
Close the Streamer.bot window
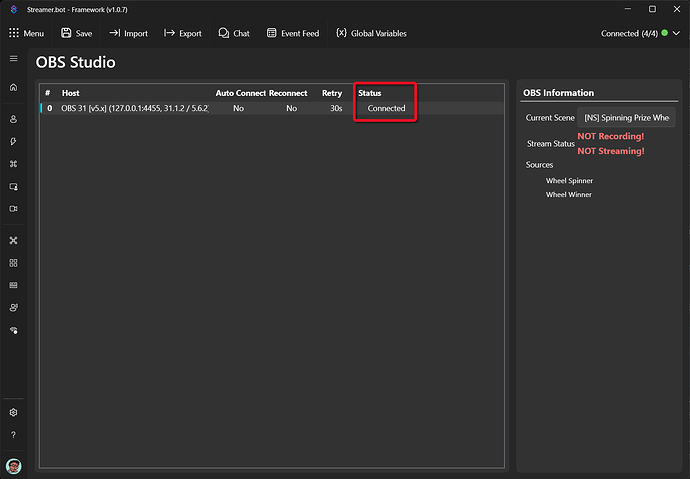point(677,9)
